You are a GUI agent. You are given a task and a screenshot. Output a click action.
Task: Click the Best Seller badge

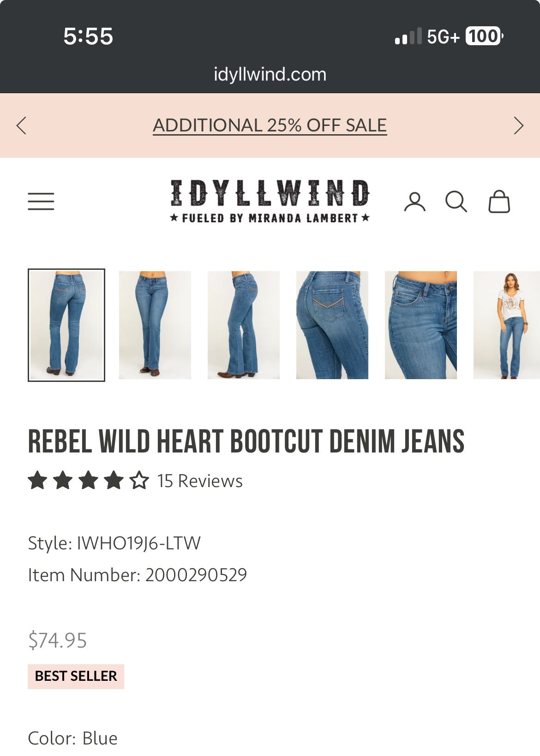[x=76, y=676]
